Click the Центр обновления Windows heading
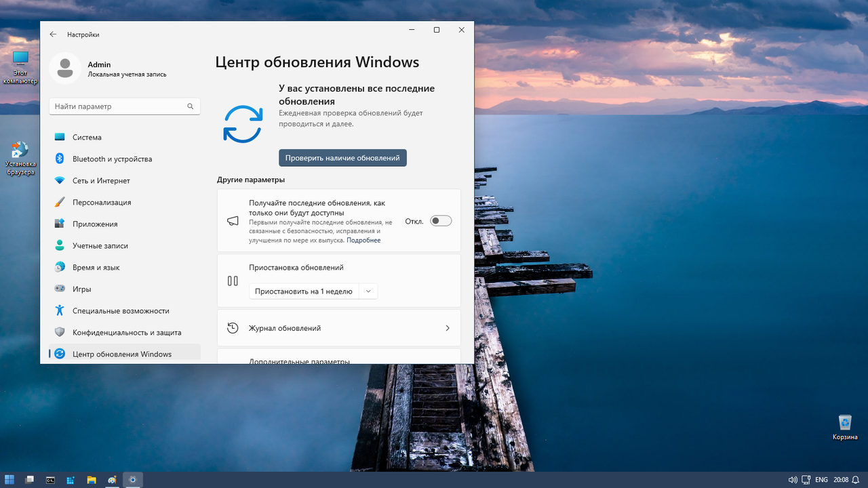This screenshot has height=488, width=868. [317, 62]
